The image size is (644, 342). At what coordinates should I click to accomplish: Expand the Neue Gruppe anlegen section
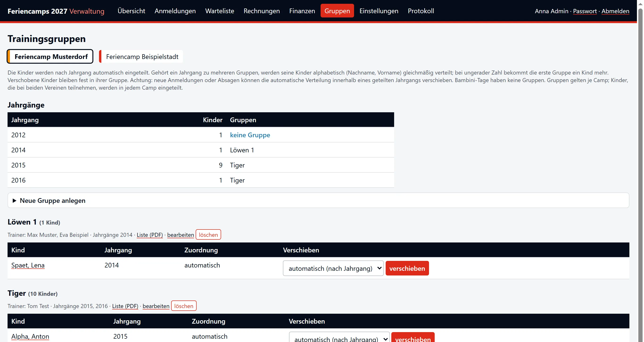click(x=318, y=200)
